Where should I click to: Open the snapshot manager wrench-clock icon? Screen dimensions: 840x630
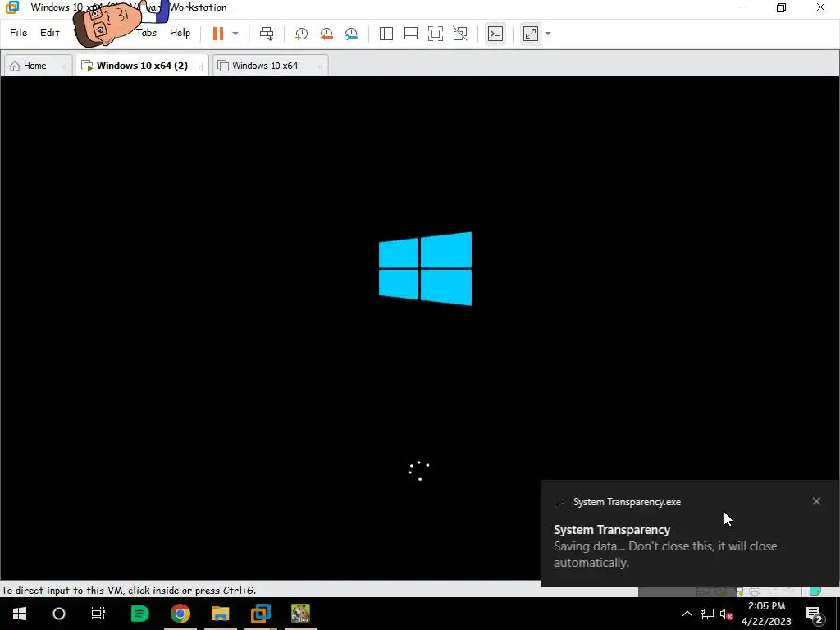point(351,34)
